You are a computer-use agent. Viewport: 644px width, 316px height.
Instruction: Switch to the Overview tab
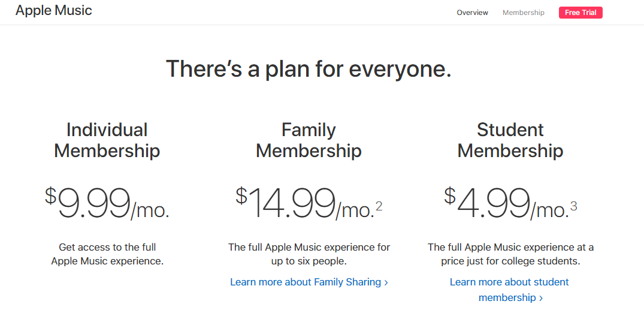point(472,13)
